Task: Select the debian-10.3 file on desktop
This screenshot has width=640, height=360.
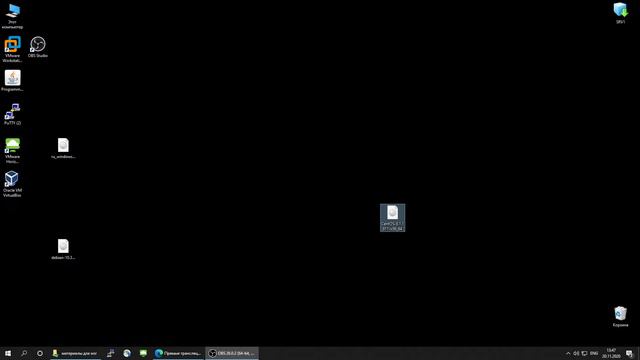Action: click(63, 249)
